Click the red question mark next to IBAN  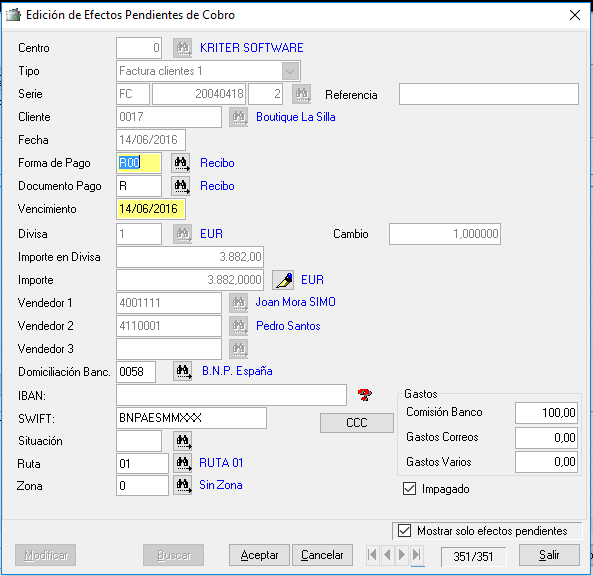(x=365, y=395)
